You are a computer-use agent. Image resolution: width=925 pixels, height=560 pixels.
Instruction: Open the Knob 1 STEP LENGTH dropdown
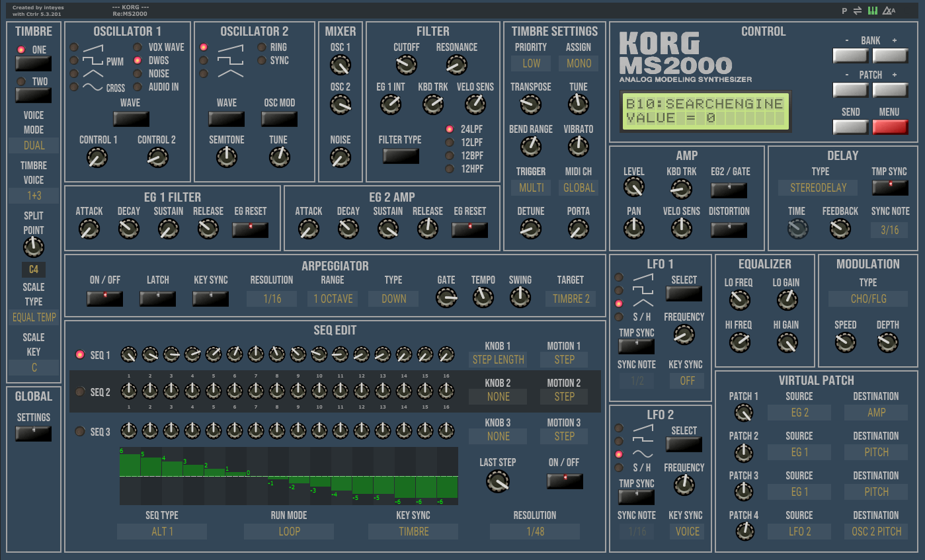click(498, 360)
